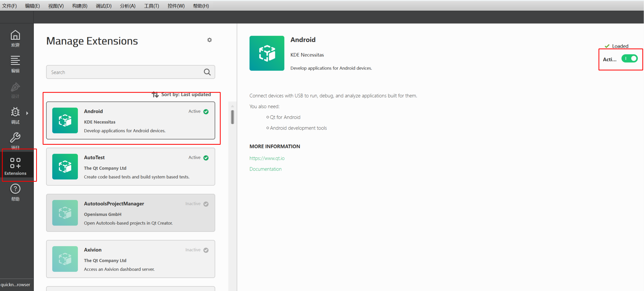
Task: Open the Welcome (欢迎) mode
Action: point(15,38)
